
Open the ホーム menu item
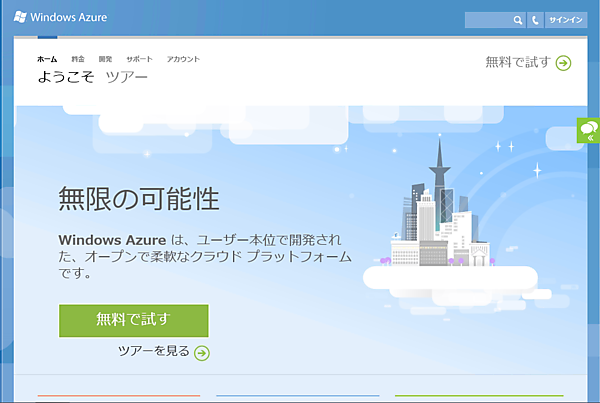point(47,59)
